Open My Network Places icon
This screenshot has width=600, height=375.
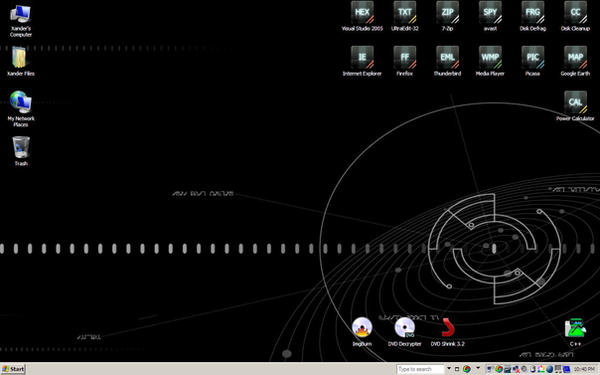pyautogui.click(x=21, y=109)
